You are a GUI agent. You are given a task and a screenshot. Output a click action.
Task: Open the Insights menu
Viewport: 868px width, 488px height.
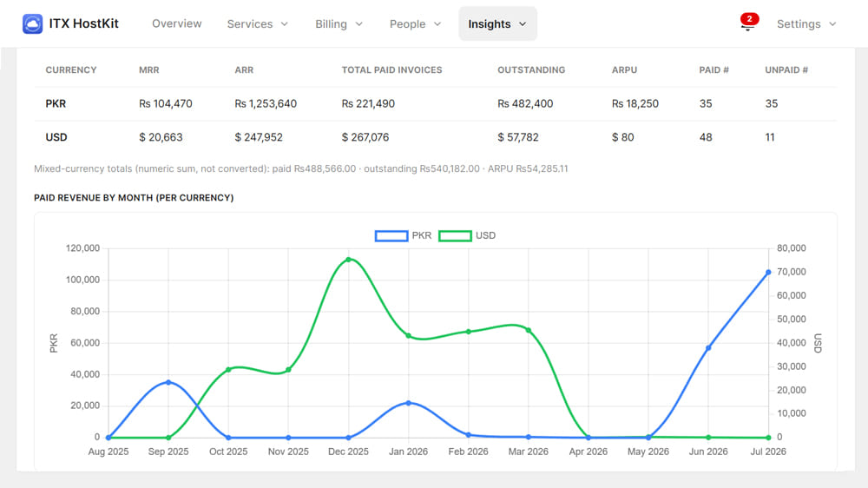tap(497, 23)
